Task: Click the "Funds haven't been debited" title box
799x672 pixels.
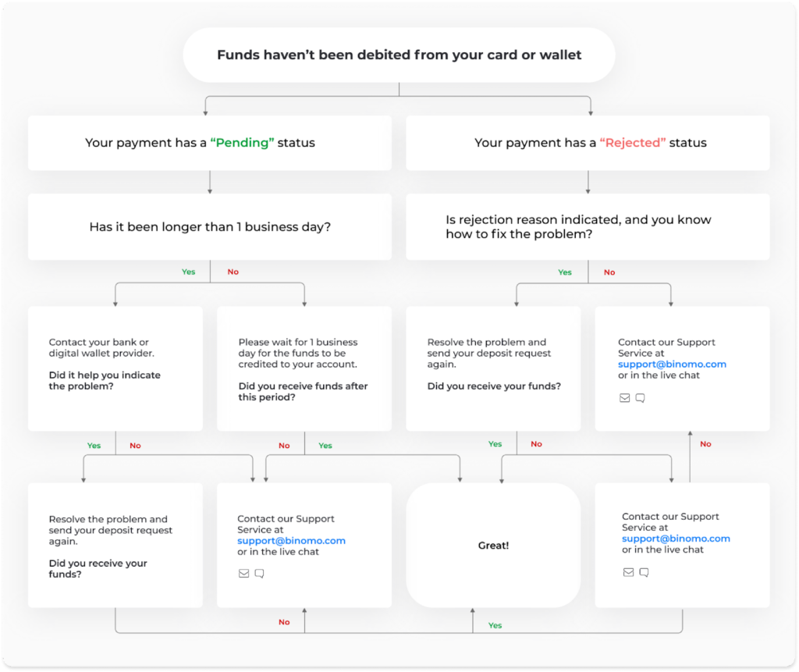Action: (399, 55)
